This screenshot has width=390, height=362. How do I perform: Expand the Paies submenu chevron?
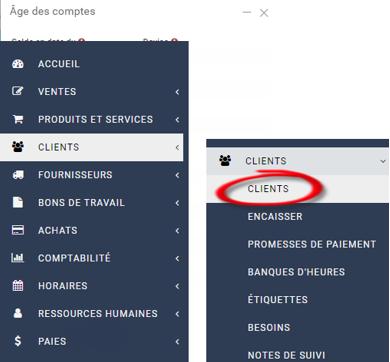pos(177,341)
